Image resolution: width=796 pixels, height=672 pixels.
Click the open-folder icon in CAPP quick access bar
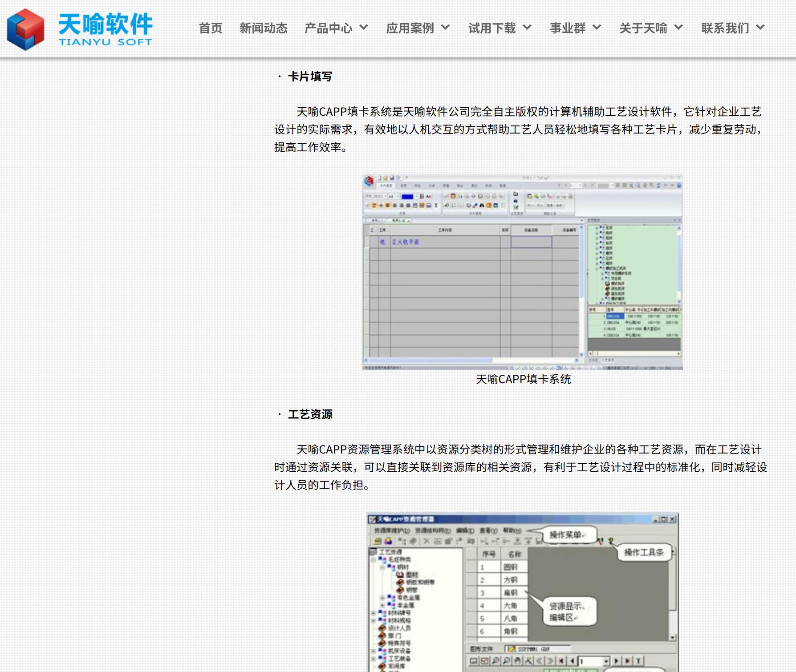pos(386,178)
